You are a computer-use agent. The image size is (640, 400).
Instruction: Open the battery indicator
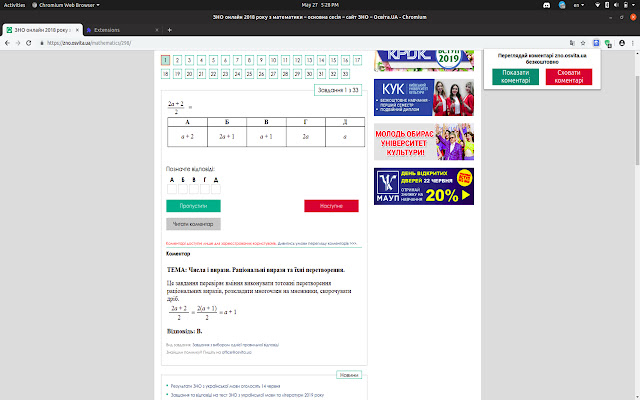tap(626, 5)
